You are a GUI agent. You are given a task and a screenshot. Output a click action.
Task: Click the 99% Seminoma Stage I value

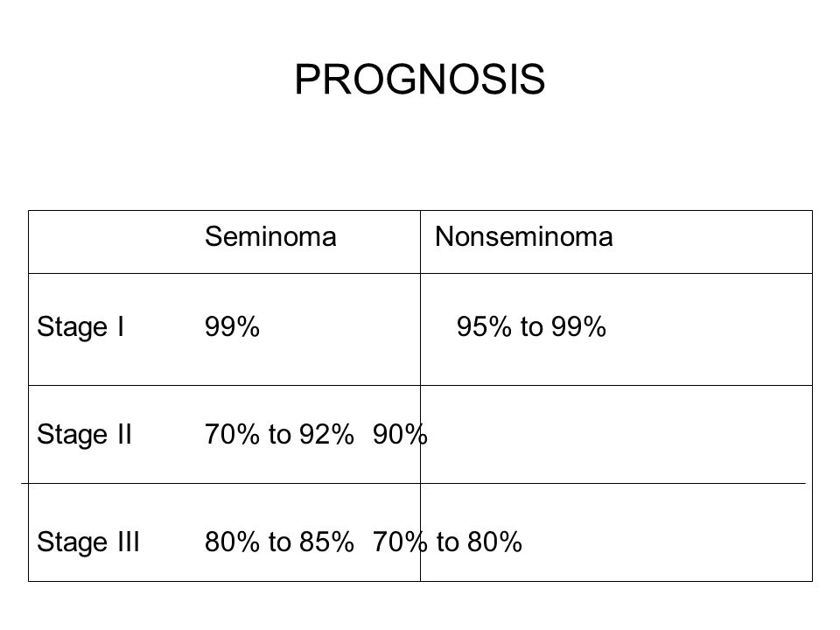coord(232,326)
